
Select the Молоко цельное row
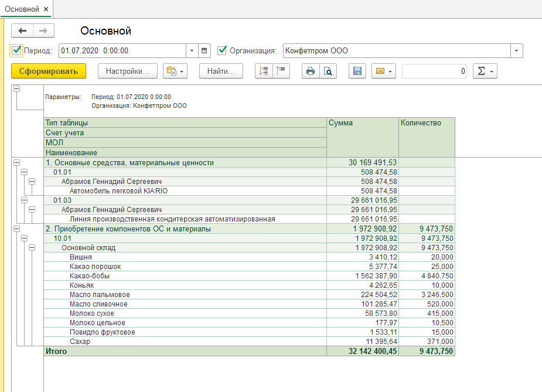click(249, 322)
